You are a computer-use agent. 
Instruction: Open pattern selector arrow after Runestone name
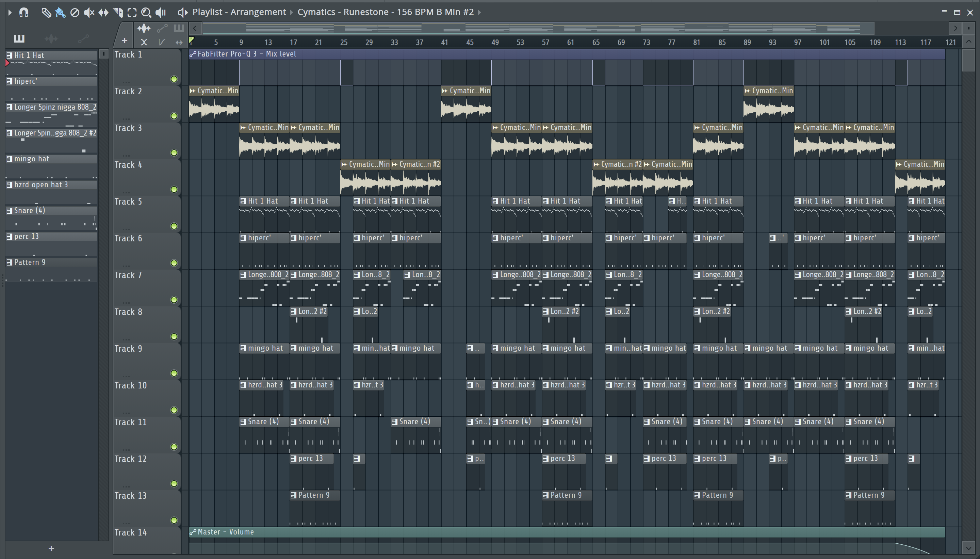[479, 12]
